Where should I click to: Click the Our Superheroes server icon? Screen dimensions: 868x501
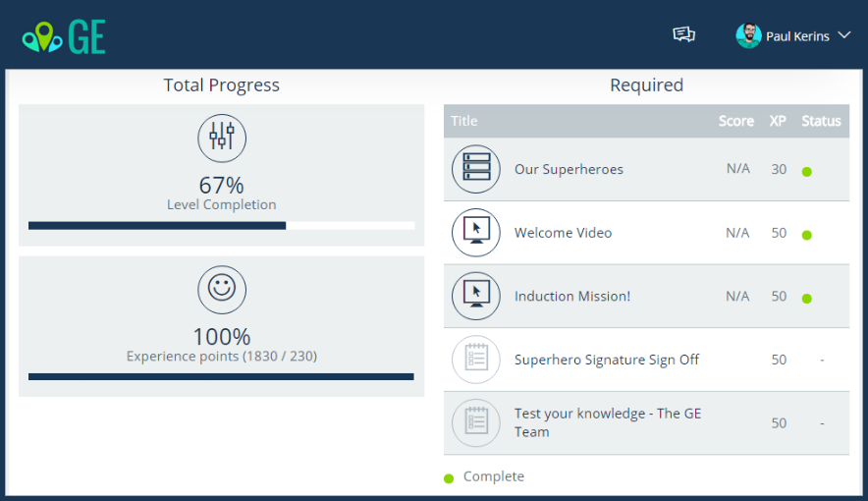[x=475, y=169]
